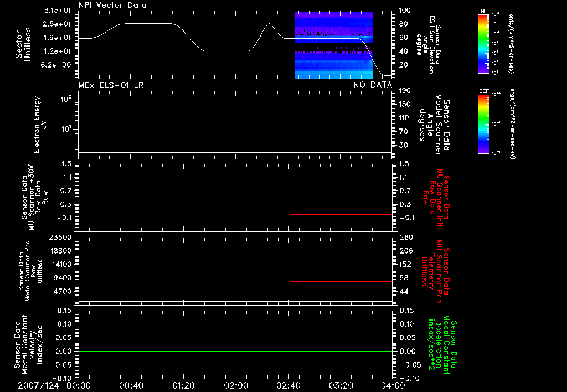Click the NF color scale bar
Viewport: 567px width, 392px height.
click(x=483, y=43)
